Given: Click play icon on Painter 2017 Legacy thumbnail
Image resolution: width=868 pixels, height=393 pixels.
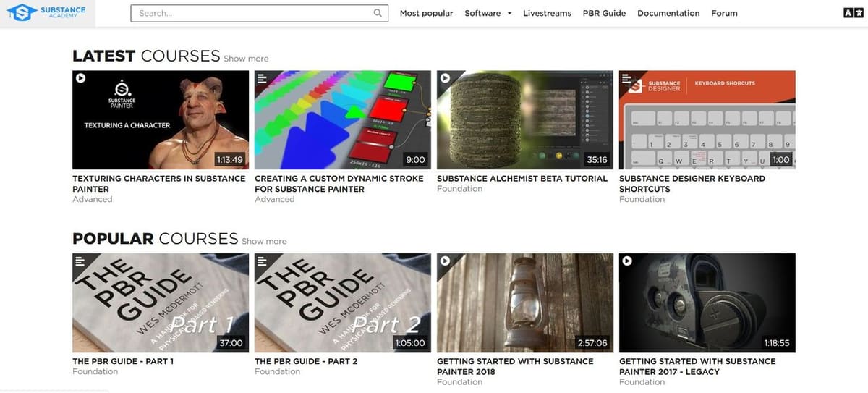Looking at the screenshot, I should [x=627, y=261].
